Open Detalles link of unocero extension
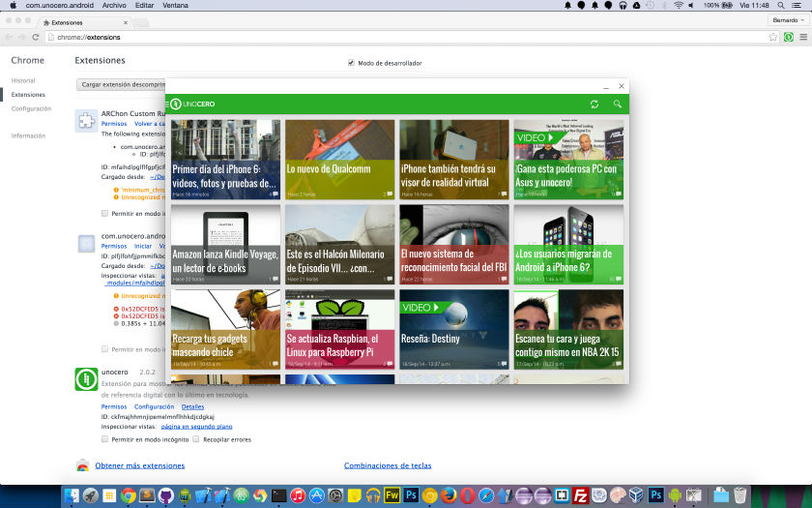The height and width of the screenshot is (508, 812). coord(192,406)
